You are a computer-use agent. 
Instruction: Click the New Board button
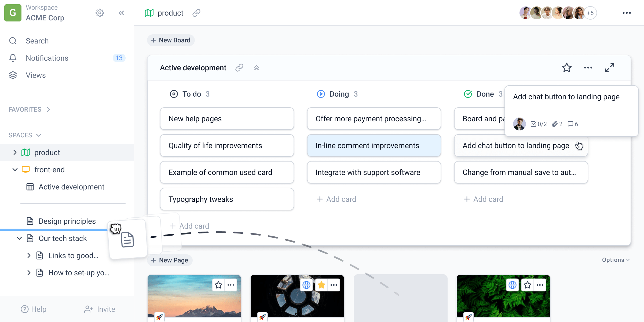pos(171,40)
